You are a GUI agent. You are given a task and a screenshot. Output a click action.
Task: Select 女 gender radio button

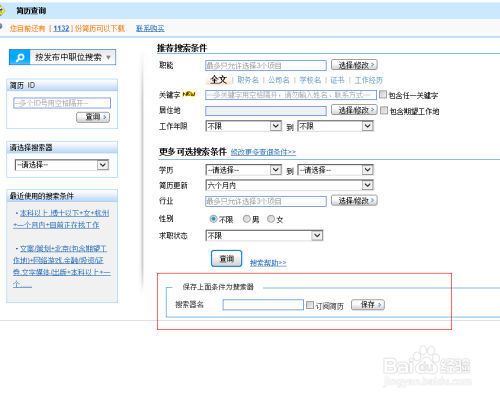(x=271, y=219)
